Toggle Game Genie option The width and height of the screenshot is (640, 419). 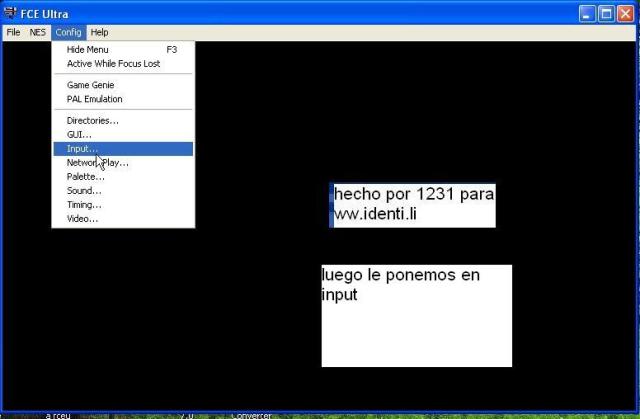[x=123, y=85]
